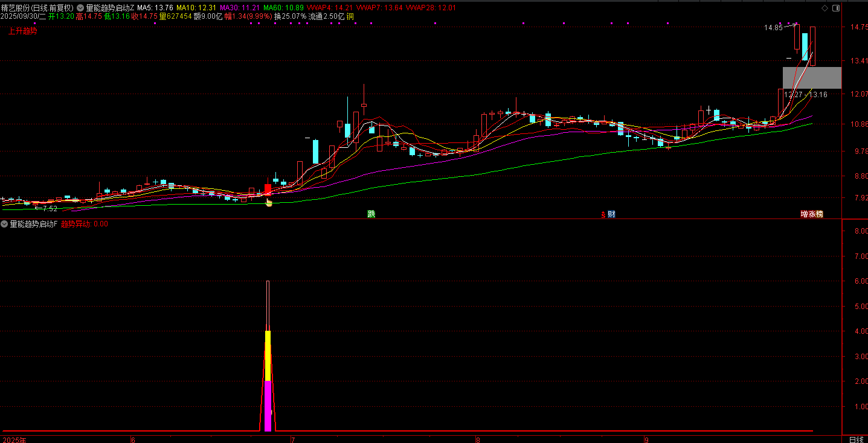Click the VWAP7: 13.64 value
The image size is (868, 443).
[379, 8]
